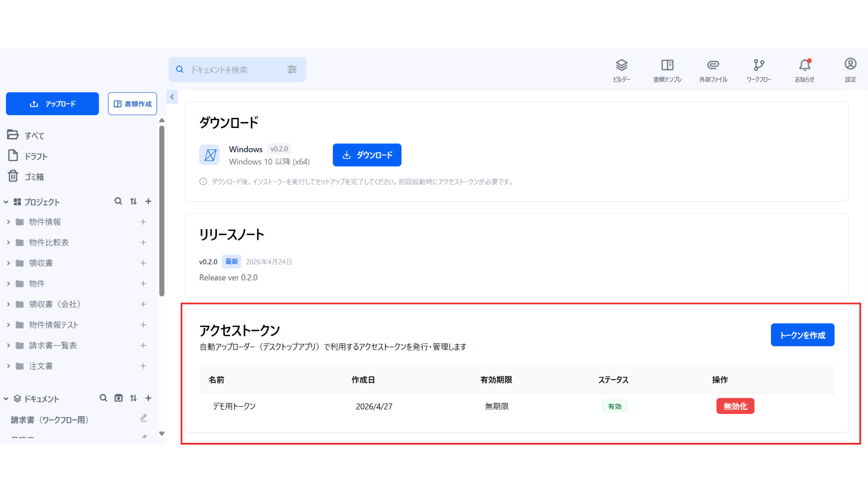Viewport: 868px width, 488px height.
Task: Expand the 領収書（会社）folder
Action: pyautogui.click(x=8, y=304)
